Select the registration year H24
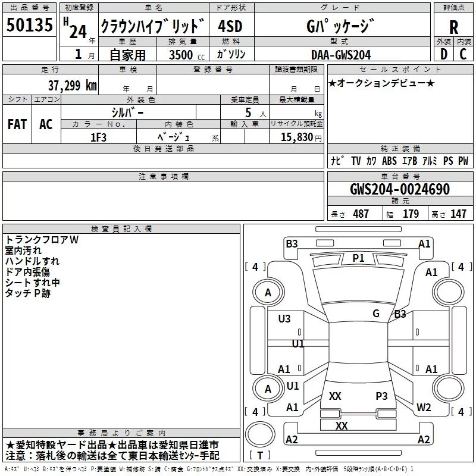476x476 pixels. pyautogui.click(x=75, y=29)
